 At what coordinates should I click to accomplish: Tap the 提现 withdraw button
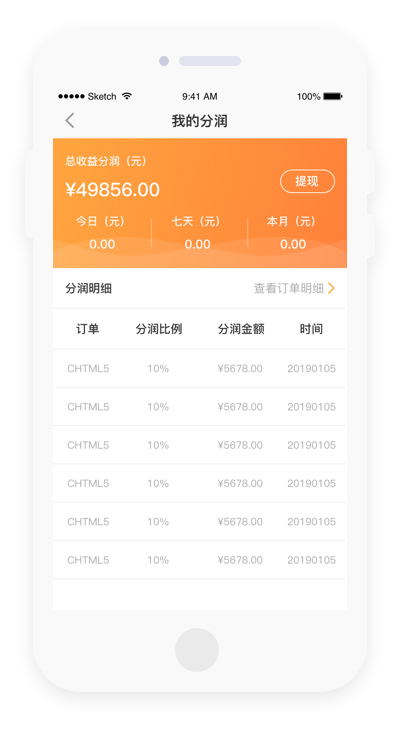click(307, 181)
